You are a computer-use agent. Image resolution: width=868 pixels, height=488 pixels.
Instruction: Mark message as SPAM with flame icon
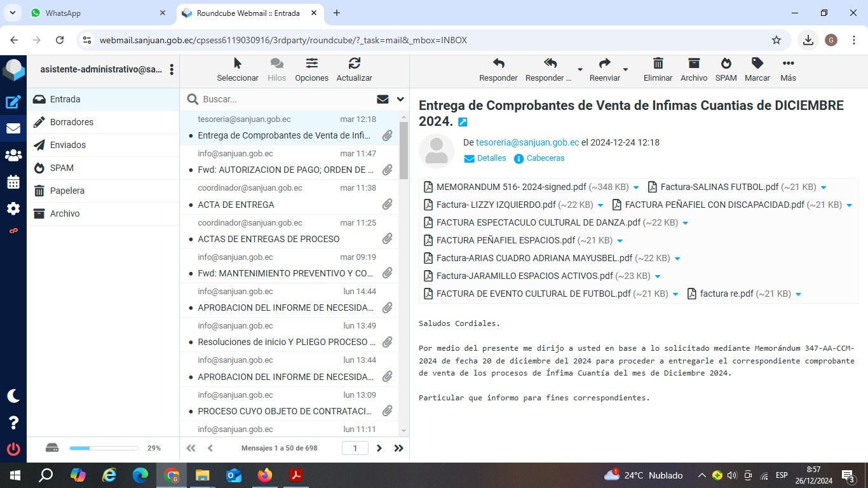coord(726,64)
